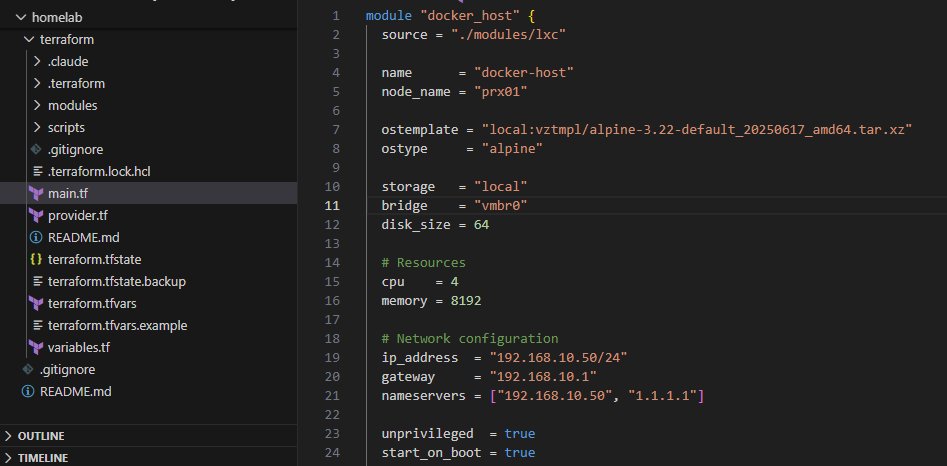947x466 pixels.
Task: Click line number 11 in the gutter
Action: 332,205
